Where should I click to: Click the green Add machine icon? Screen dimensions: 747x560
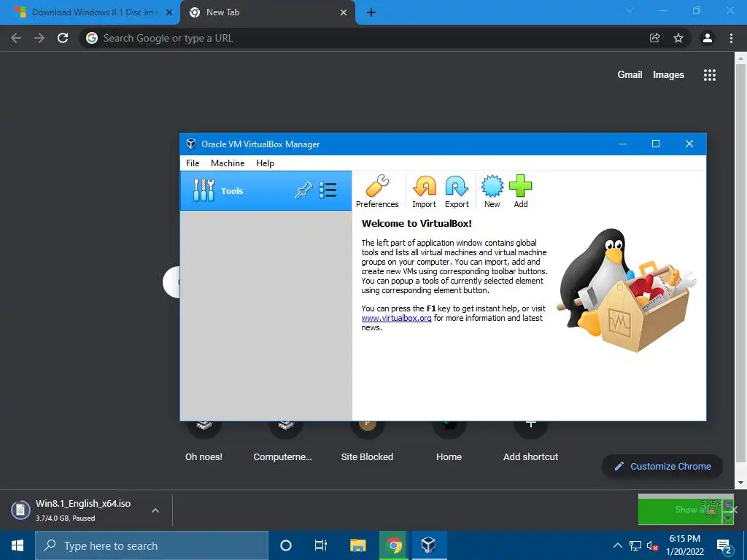tap(521, 191)
